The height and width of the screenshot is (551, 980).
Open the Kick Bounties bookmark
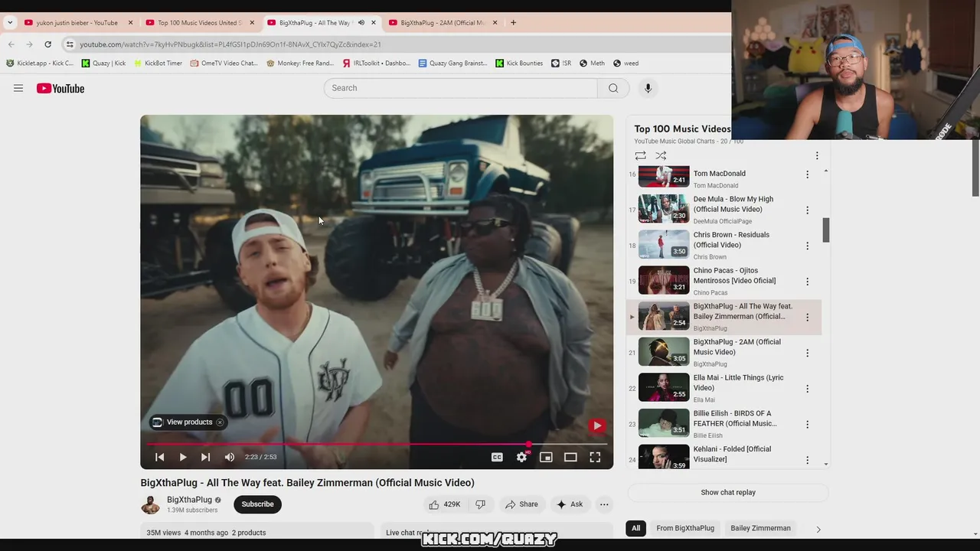tap(519, 64)
